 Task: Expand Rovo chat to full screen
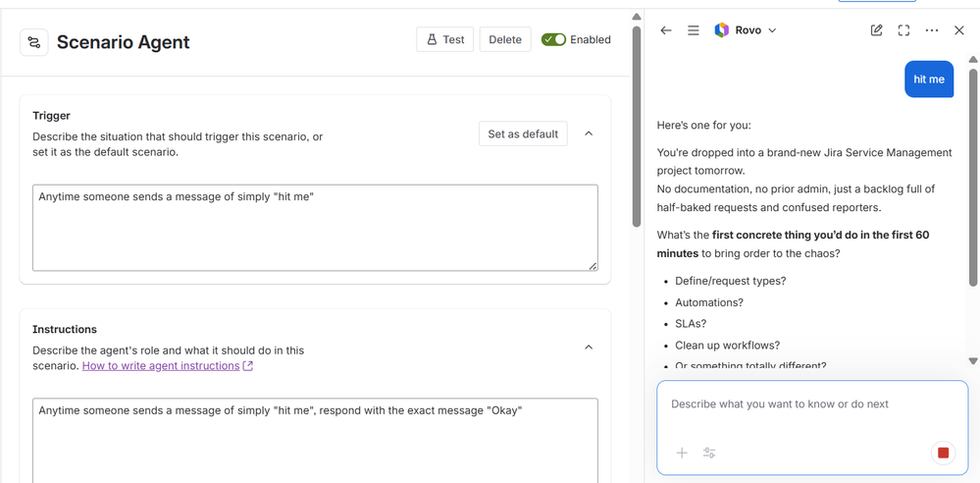click(x=903, y=30)
